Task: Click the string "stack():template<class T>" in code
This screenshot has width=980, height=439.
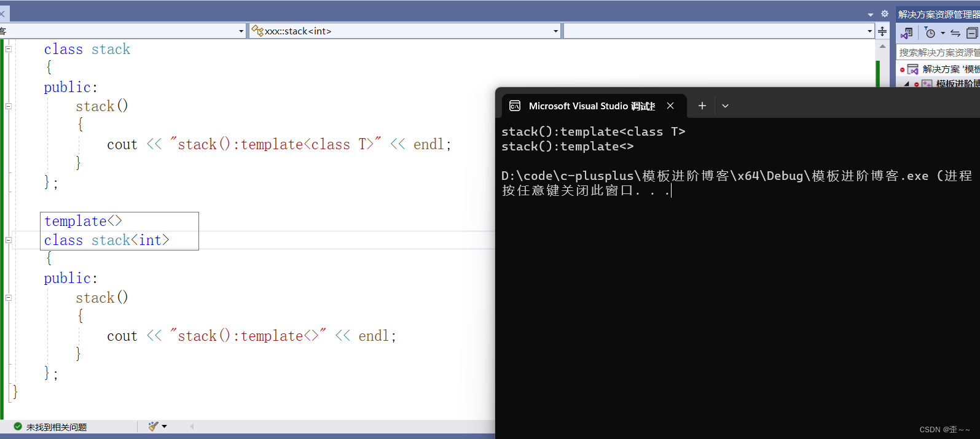Action: pos(275,144)
